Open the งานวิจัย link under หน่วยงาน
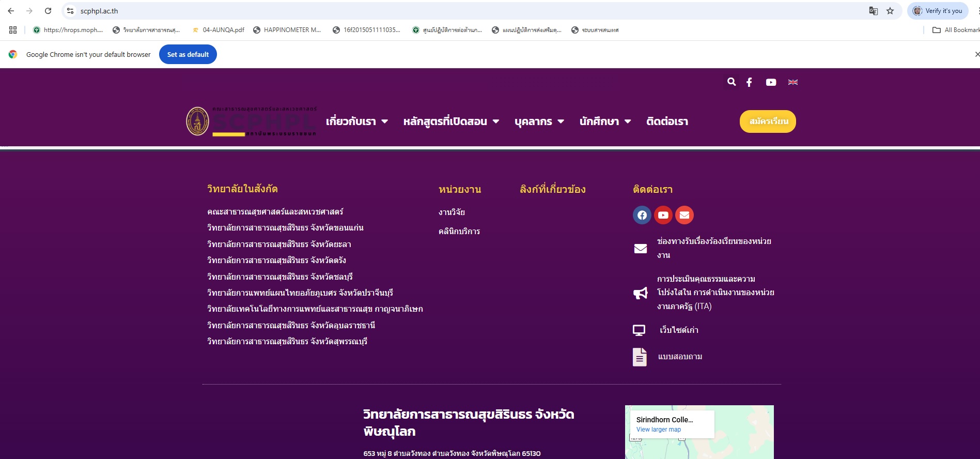The height and width of the screenshot is (459, 980). (x=452, y=212)
